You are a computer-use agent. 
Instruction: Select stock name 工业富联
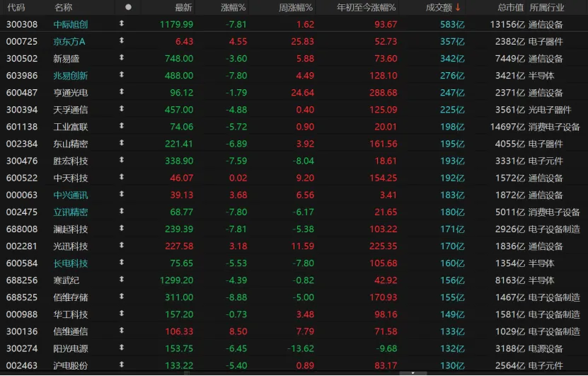pyautogui.click(x=71, y=127)
